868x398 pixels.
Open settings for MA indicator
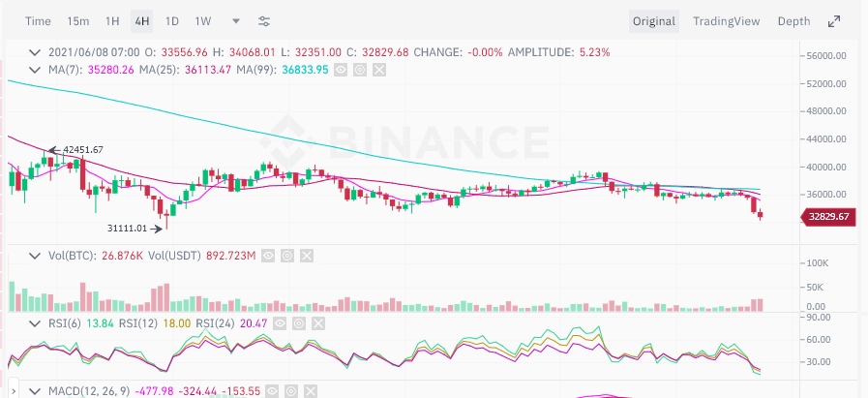tap(359, 70)
